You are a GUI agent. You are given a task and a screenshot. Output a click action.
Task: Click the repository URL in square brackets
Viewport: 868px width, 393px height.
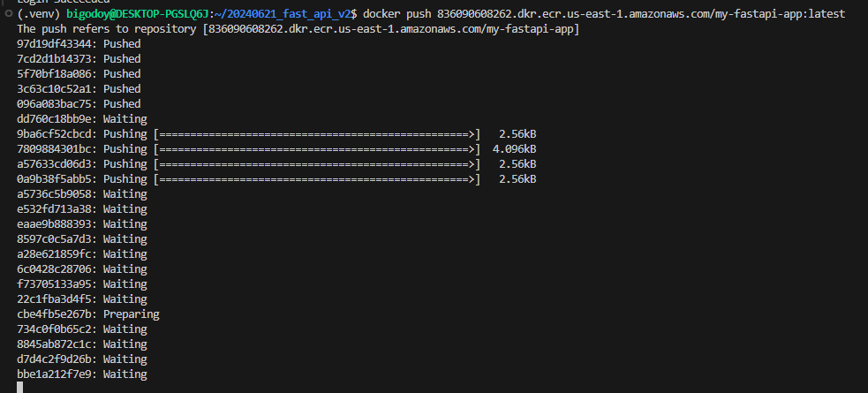pos(390,29)
